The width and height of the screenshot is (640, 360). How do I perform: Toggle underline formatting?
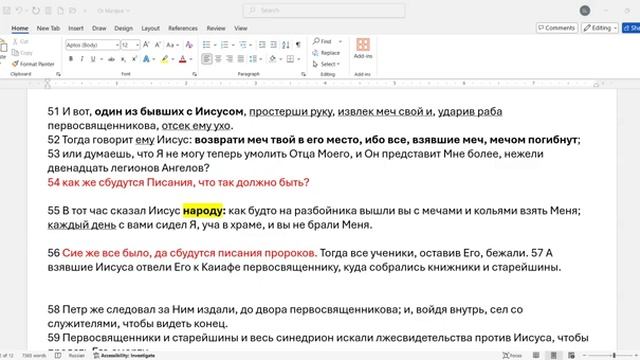(x=93, y=59)
